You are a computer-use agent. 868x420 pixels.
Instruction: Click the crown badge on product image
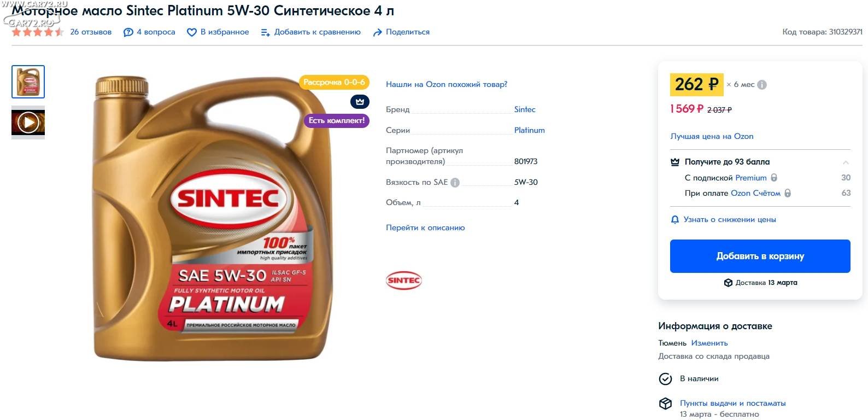[360, 102]
